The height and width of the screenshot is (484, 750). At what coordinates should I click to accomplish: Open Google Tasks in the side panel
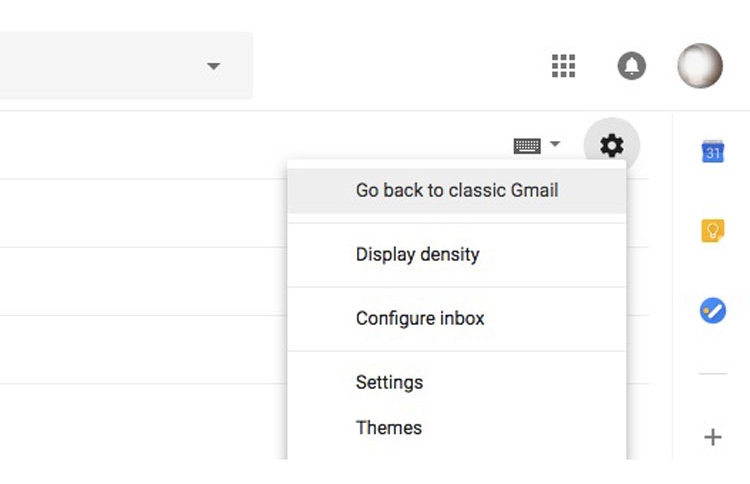(713, 310)
